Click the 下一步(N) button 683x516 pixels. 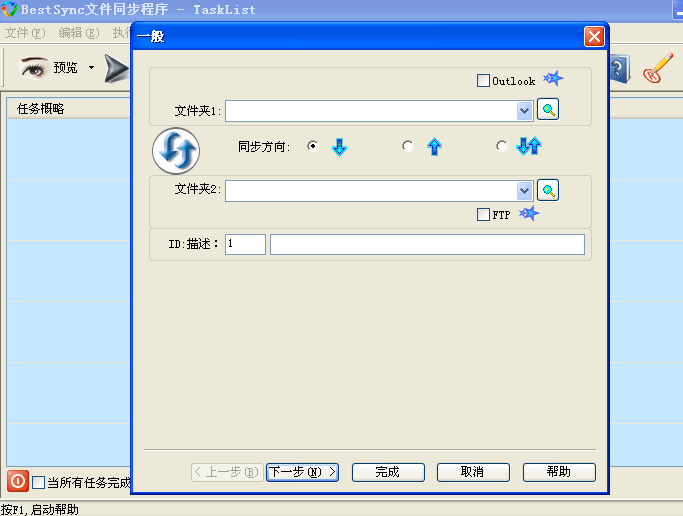[x=302, y=472]
